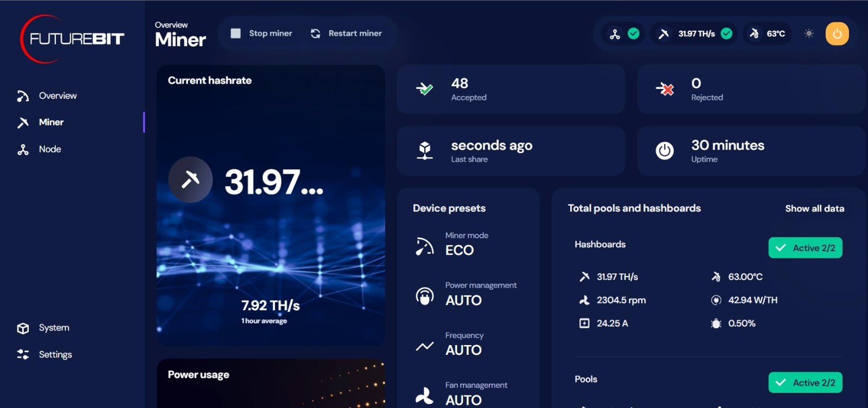The image size is (868, 408).
Task: Click the Uptime power icon
Action: pos(665,150)
